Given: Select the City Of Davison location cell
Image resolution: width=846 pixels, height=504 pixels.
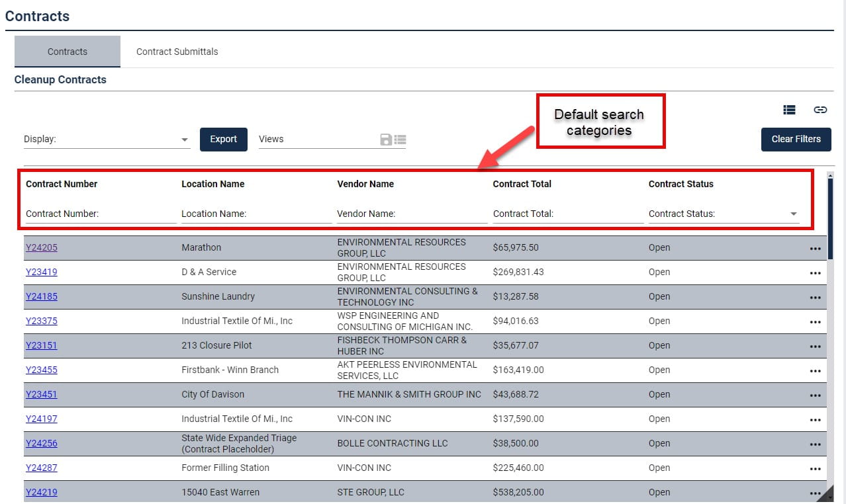Looking at the screenshot, I should click(x=213, y=394).
